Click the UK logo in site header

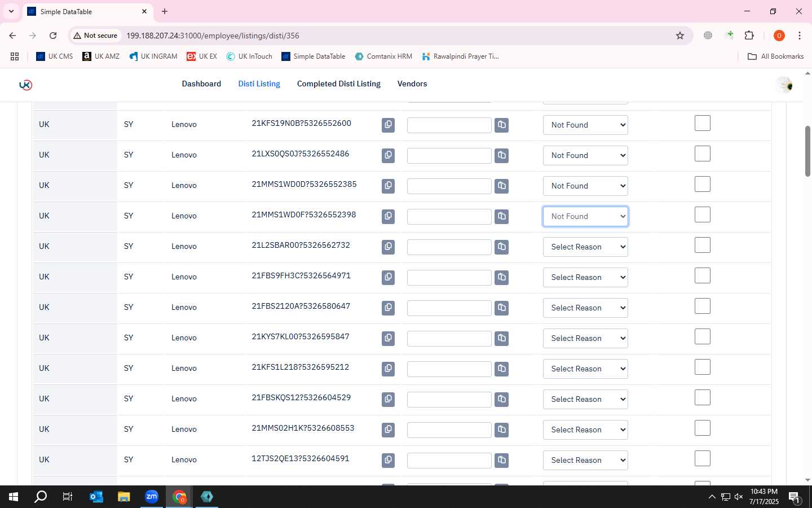25,85
